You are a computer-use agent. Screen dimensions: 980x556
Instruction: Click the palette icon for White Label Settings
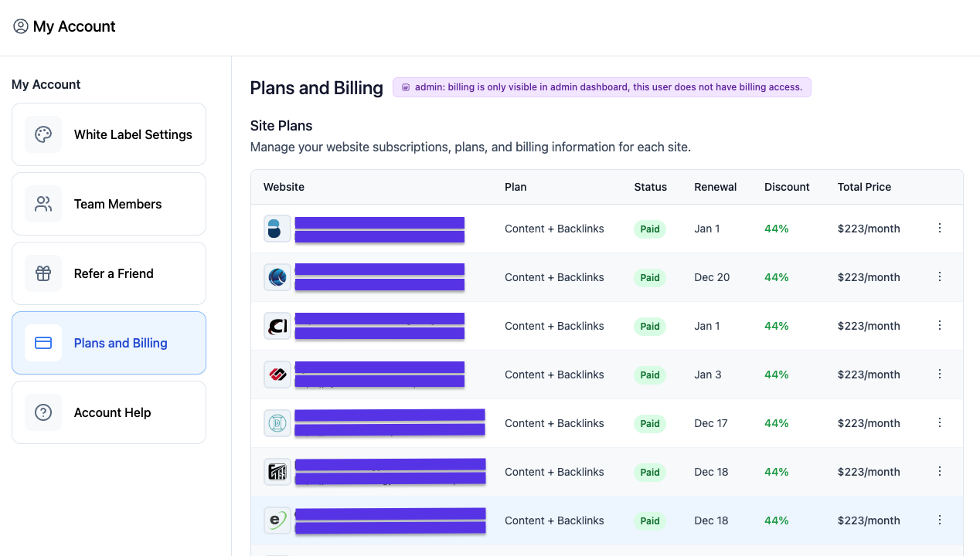point(43,134)
